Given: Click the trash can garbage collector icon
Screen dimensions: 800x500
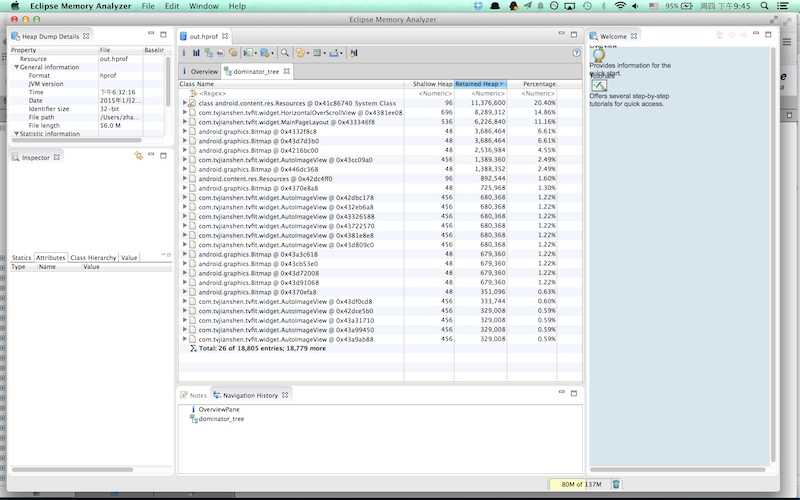Looking at the screenshot, I should coord(616,484).
